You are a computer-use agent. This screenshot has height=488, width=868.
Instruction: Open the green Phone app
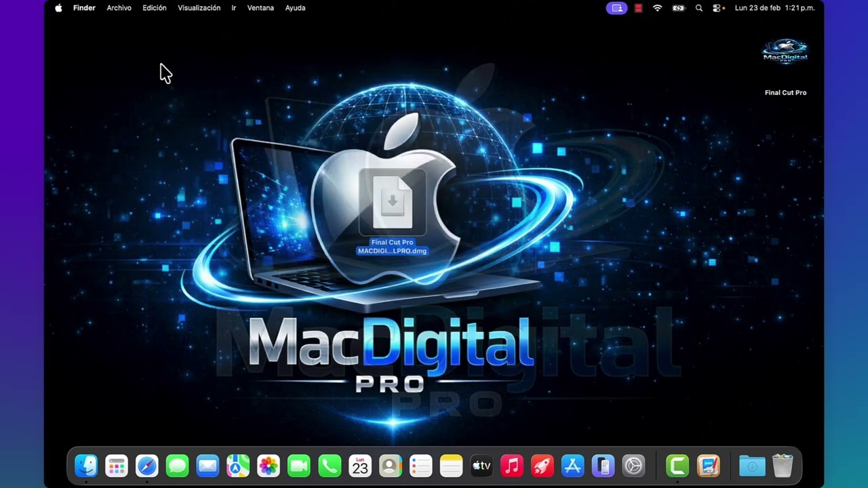[x=330, y=466]
